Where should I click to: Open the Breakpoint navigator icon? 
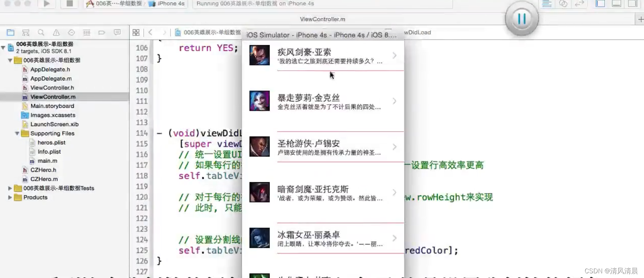(102, 32)
